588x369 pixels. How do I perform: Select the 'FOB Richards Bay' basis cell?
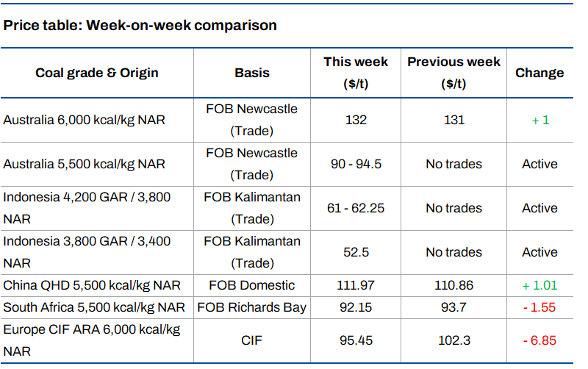point(252,307)
